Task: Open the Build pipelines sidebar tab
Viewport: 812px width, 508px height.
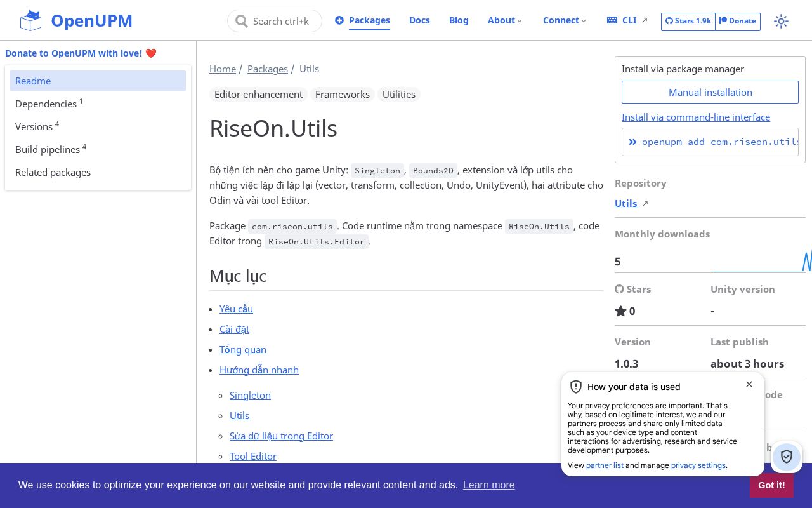Action: (x=98, y=149)
